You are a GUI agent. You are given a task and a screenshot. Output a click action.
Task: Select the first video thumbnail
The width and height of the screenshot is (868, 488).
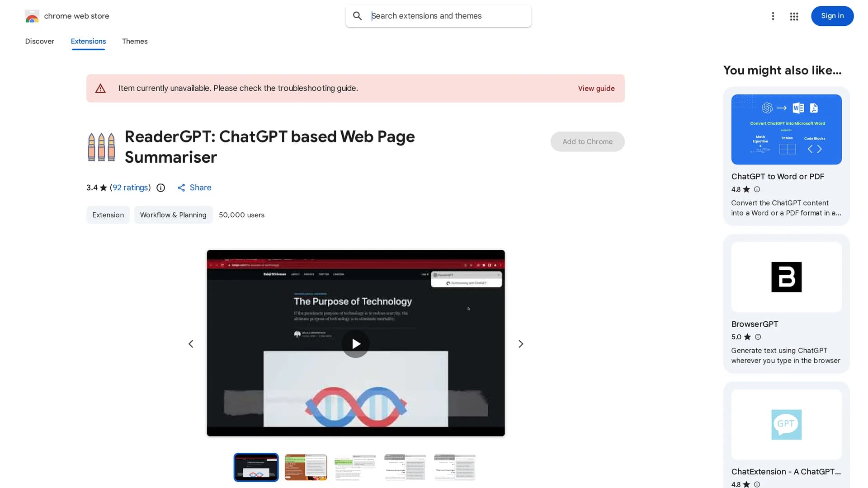click(x=256, y=467)
